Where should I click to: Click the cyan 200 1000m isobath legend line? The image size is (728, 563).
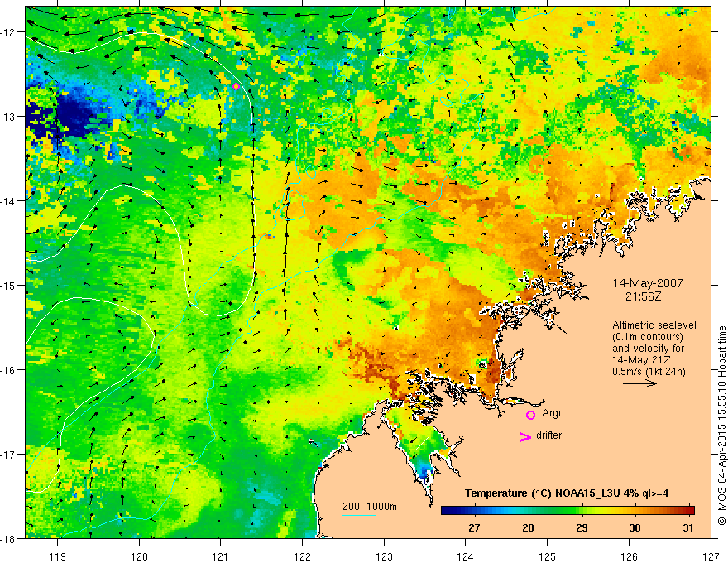click(x=359, y=515)
